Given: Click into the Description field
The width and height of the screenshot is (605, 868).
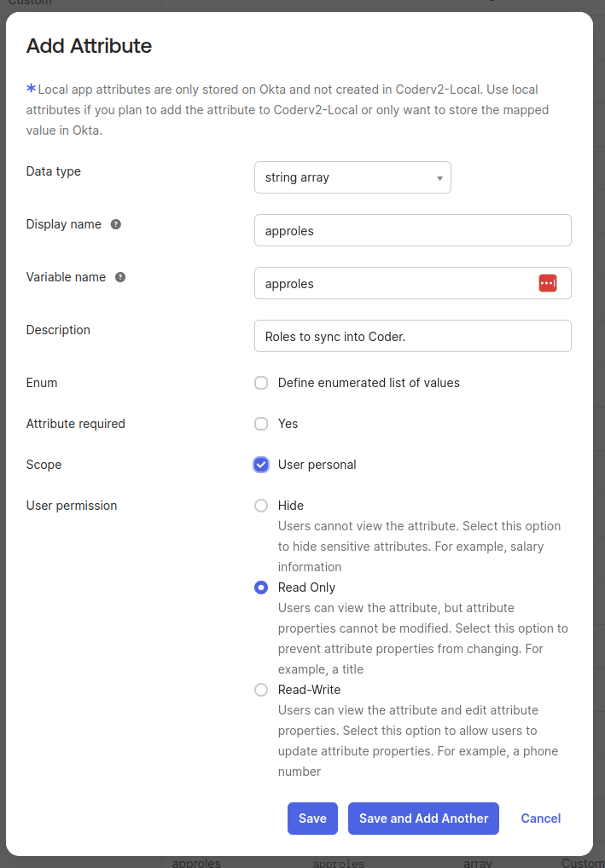Looking at the screenshot, I should [412, 336].
